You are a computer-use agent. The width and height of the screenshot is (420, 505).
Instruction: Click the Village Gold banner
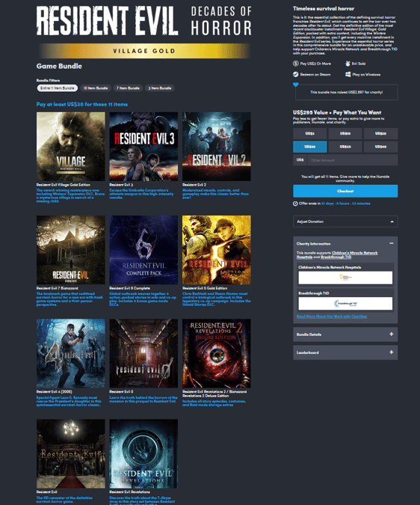144,51
